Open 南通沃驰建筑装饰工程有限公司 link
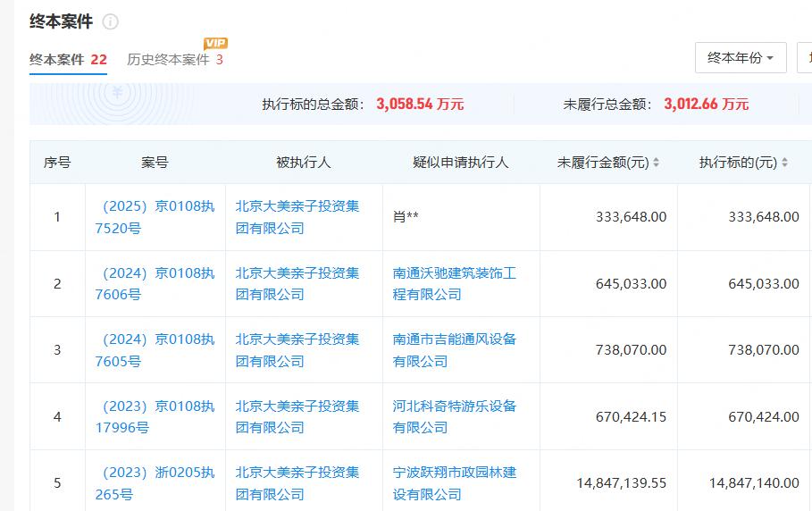Viewport: 812px width, 511px height. [x=455, y=284]
